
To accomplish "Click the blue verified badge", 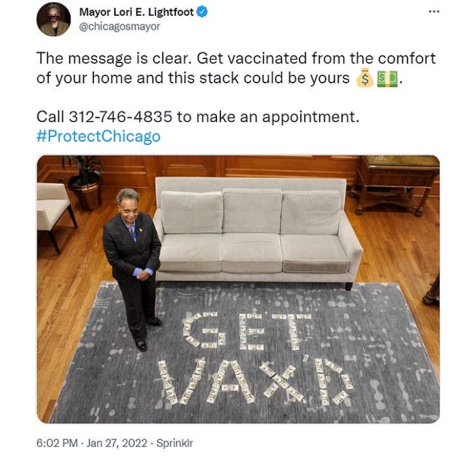I will pyautogui.click(x=202, y=12).
